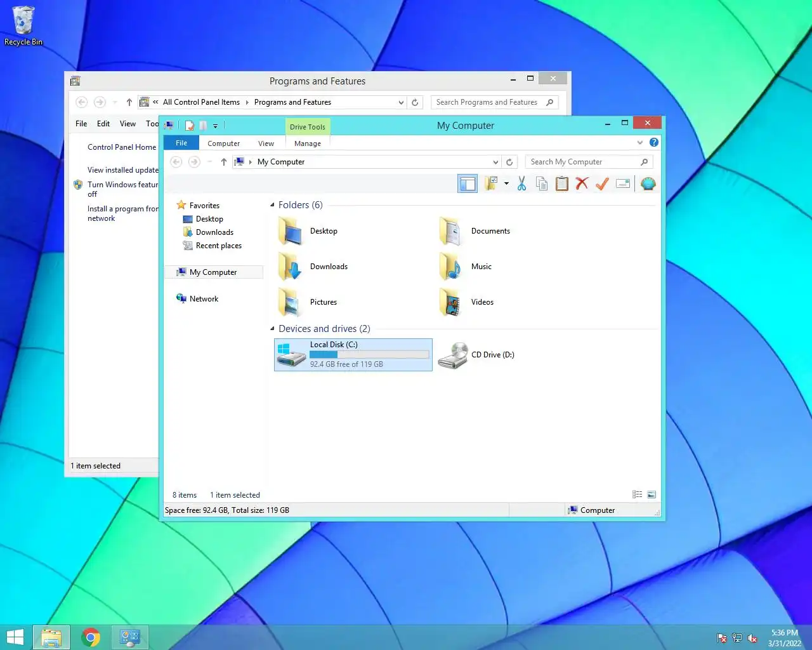Select the Videos folder icon
The image size is (812, 650).
(x=452, y=302)
